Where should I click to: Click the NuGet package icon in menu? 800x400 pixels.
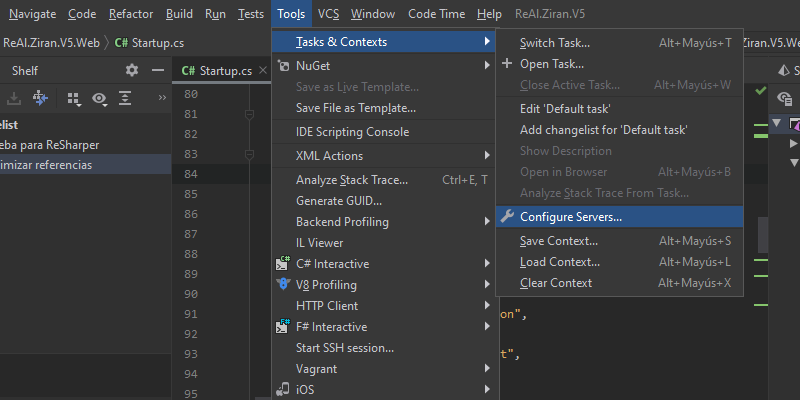point(283,66)
